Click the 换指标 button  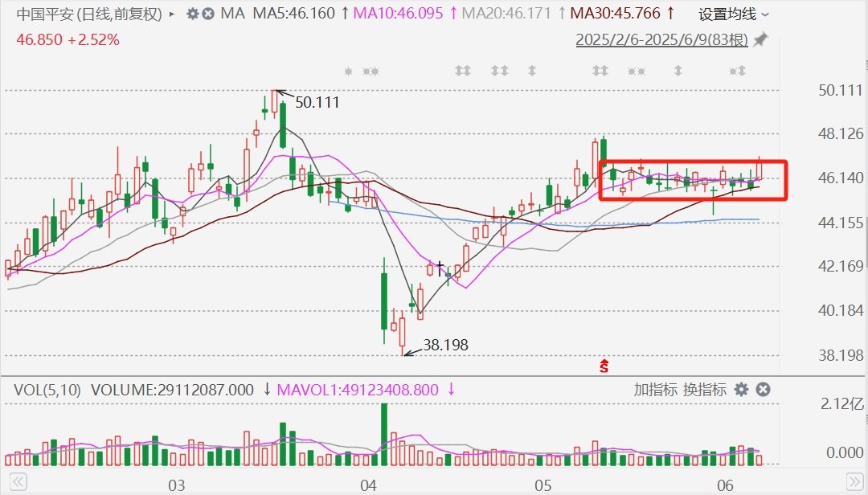click(704, 389)
